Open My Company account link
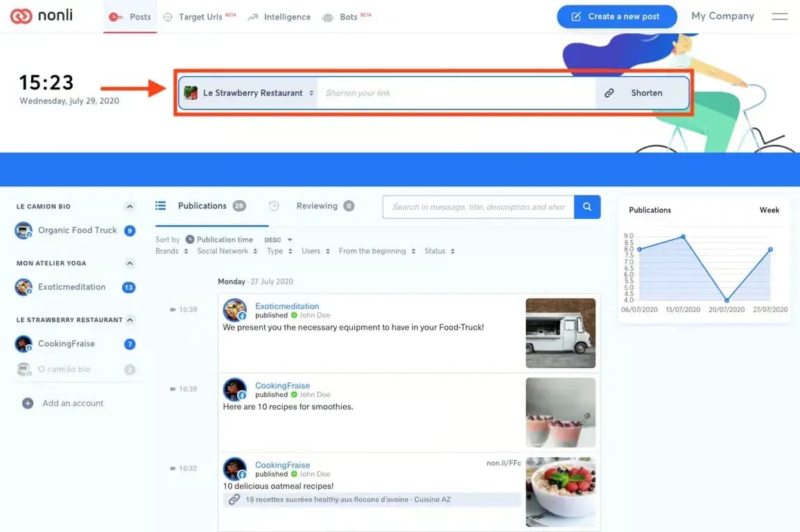This screenshot has width=800, height=532. point(722,16)
